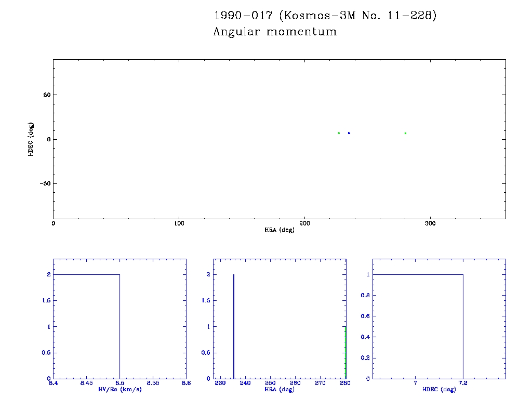This screenshot has height=399, width=532.
Task: Select the 'Angular momentum' subtitle text
Action: (x=275, y=32)
